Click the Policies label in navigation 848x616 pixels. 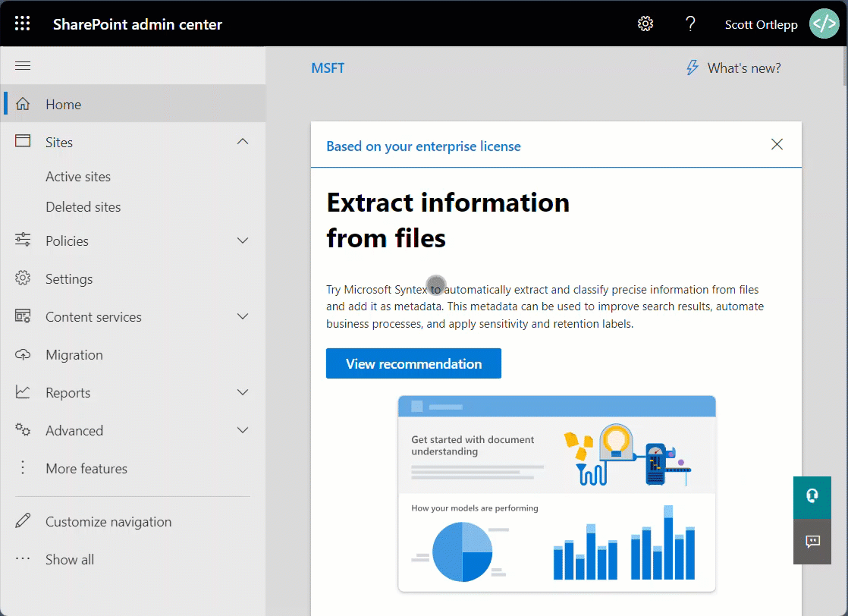pos(67,240)
